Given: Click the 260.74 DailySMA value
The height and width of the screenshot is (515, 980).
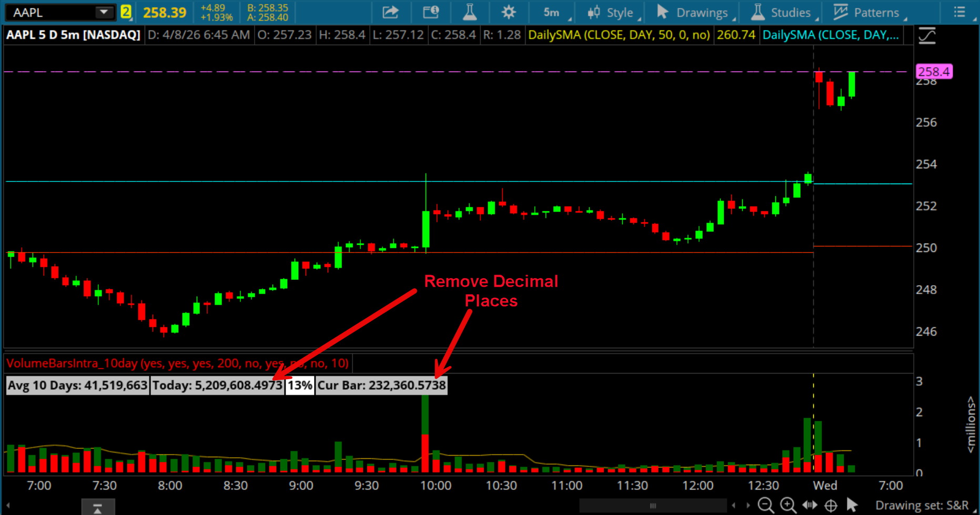Looking at the screenshot, I should point(736,35).
